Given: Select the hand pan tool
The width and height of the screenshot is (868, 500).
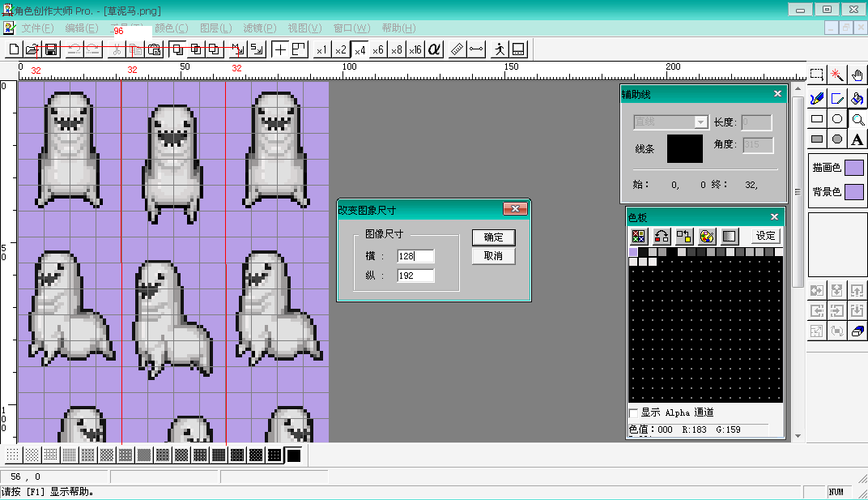Looking at the screenshot, I should (857, 75).
